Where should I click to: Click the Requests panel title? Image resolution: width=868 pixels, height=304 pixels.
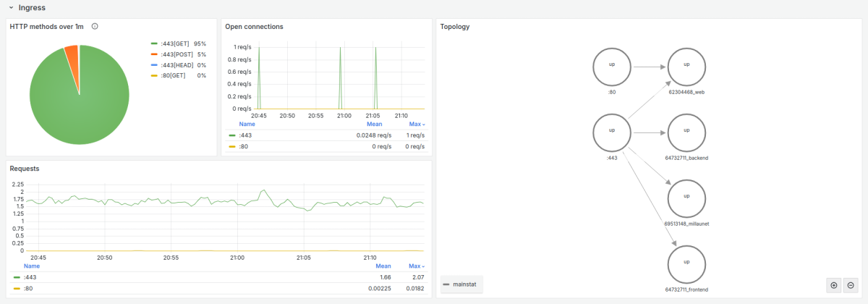25,168
